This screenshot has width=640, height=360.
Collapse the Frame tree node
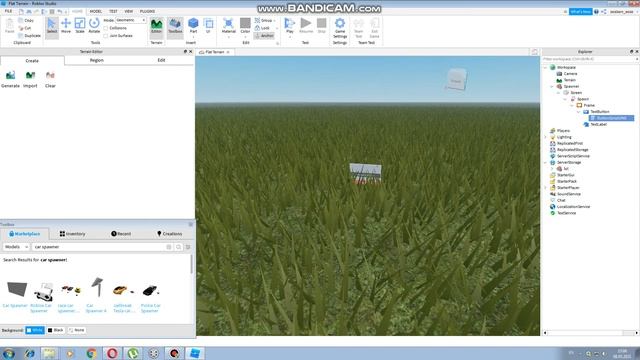coord(572,105)
